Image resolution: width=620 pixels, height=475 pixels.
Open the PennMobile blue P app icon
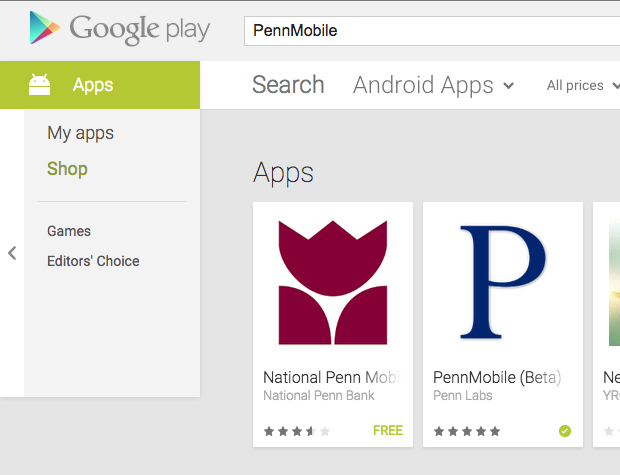pos(503,282)
